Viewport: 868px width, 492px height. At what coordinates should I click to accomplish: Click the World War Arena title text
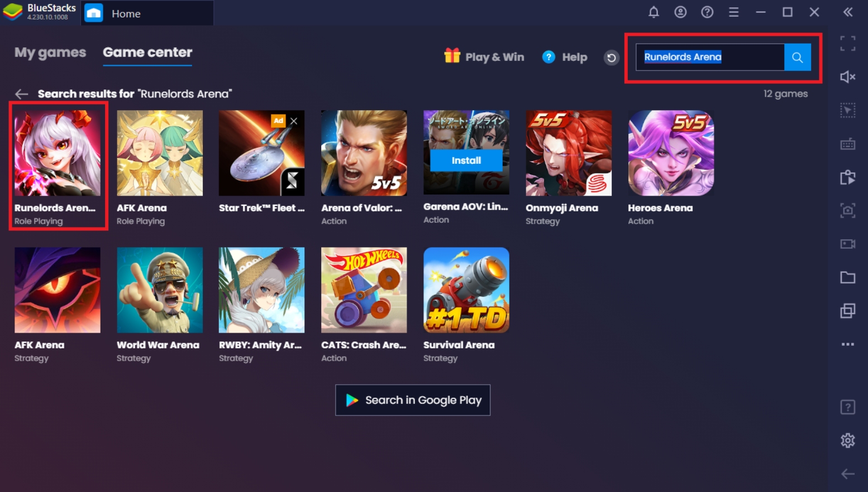pyautogui.click(x=158, y=345)
